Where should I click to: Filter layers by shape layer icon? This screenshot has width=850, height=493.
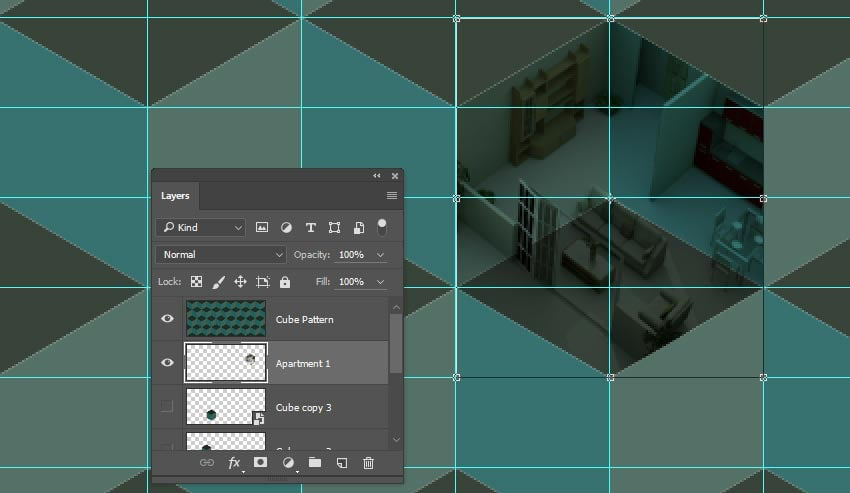coord(334,228)
